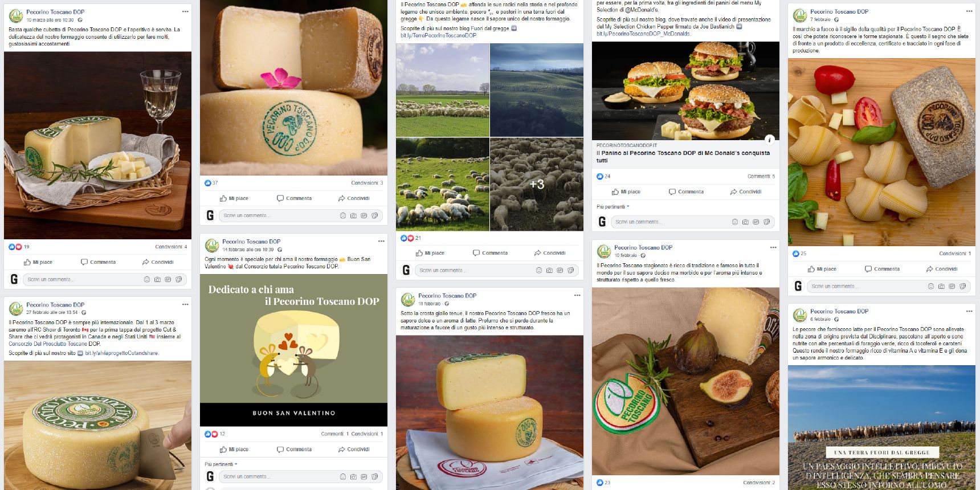Click the emoji icon in the 37-likes post comment box
The image size is (980, 490).
click(343, 215)
